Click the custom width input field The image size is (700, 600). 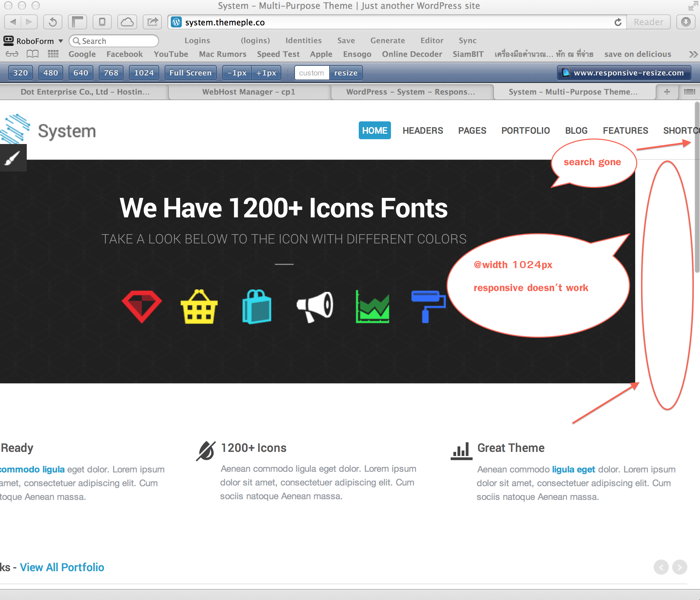[x=311, y=73]
